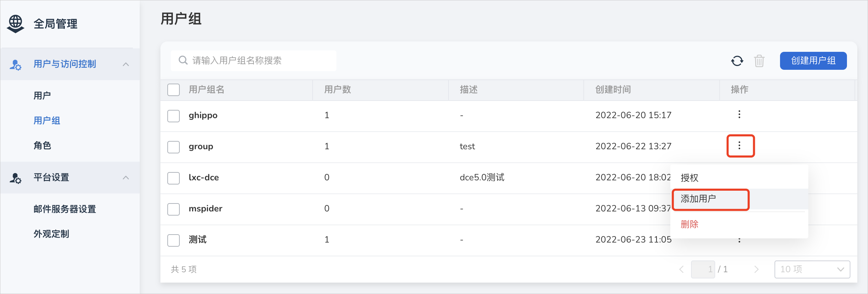Click the 用户数 column header
The height and width of the screenshot is (294, 868).
pyautogui.click(x=337, y=89)
